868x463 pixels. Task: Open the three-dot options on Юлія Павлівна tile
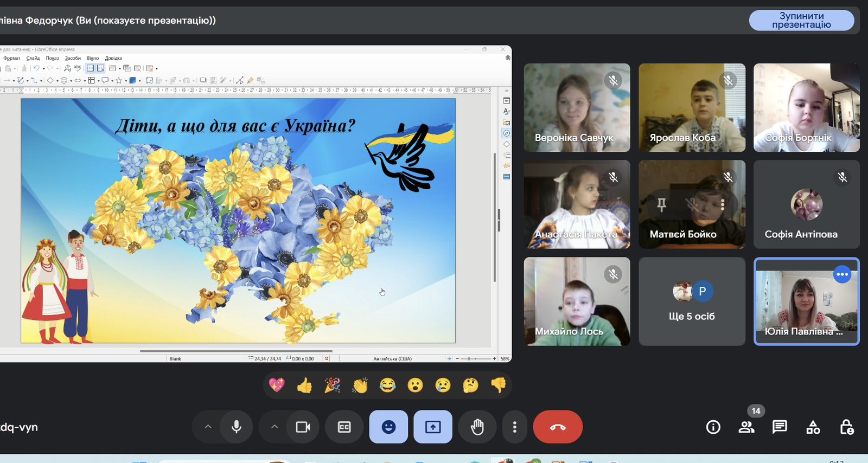842,274
